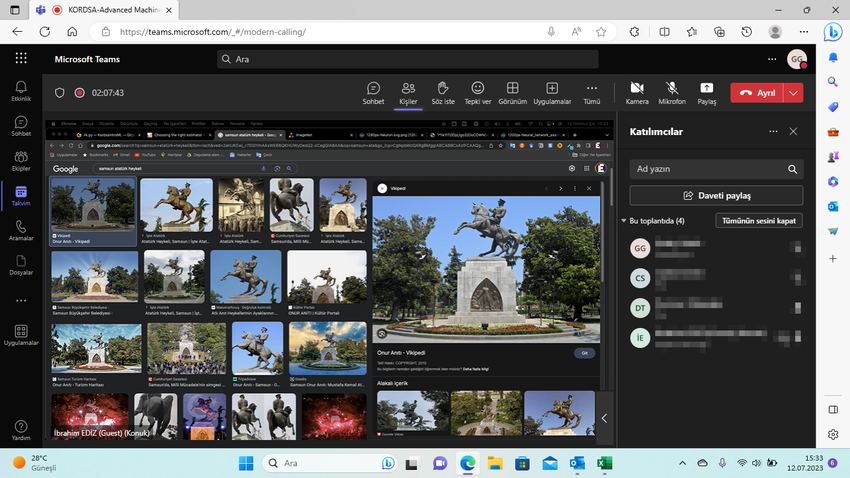This screenshot has height=478, width=850.
Task: Open Aramalar in the Teams sidebar
Action: tap(21, 230)
